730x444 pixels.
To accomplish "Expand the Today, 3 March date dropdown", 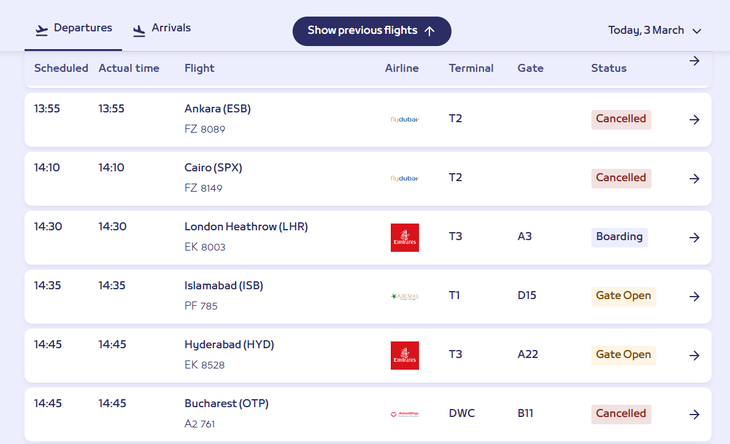I will (655, 31).
